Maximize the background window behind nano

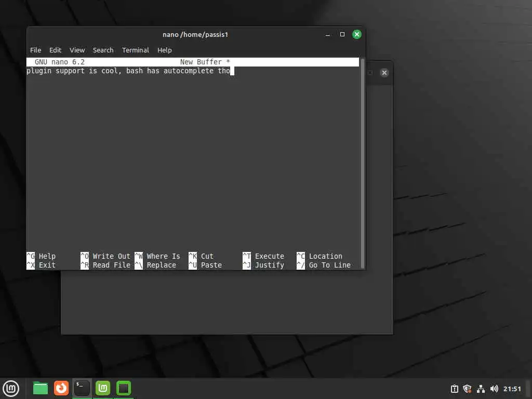pos(370,73)
